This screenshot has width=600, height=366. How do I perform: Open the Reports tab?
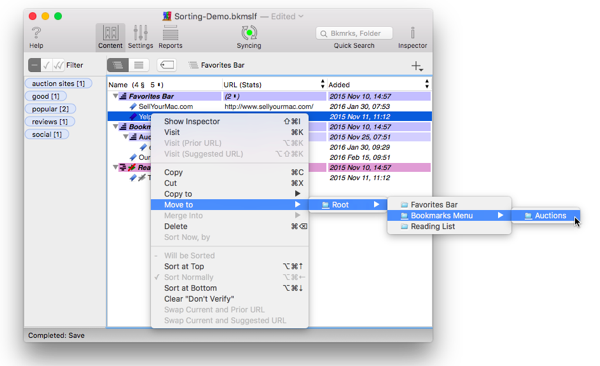pos(170,37)
